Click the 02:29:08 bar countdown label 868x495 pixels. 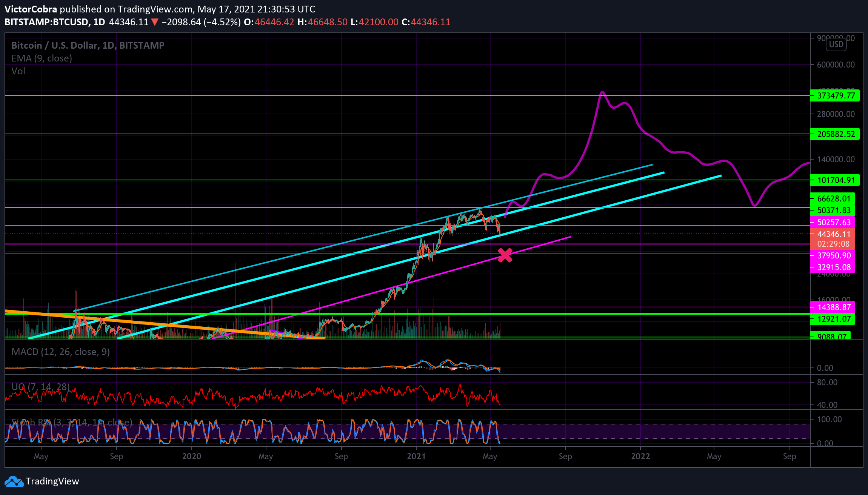click(833, 244)
